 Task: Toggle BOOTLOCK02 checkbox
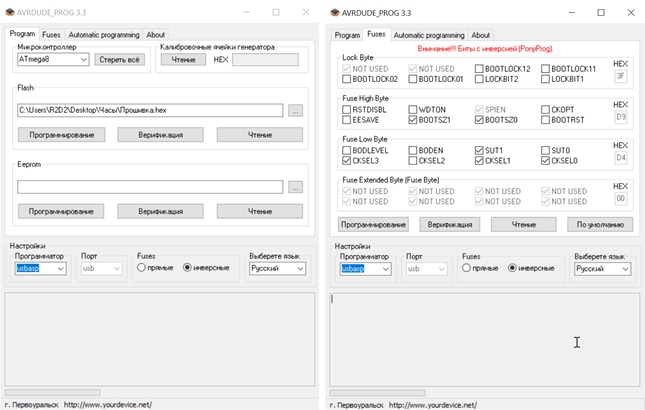[346, 79]
